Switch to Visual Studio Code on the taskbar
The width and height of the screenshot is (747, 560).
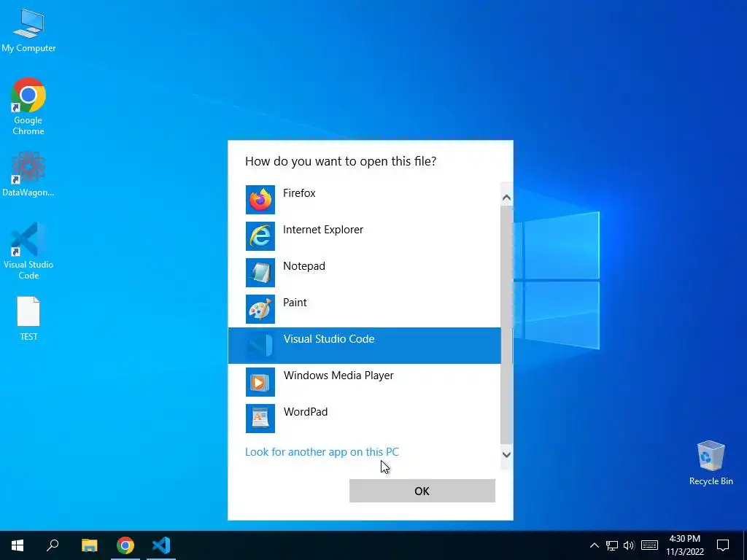(x=161, y=545)
